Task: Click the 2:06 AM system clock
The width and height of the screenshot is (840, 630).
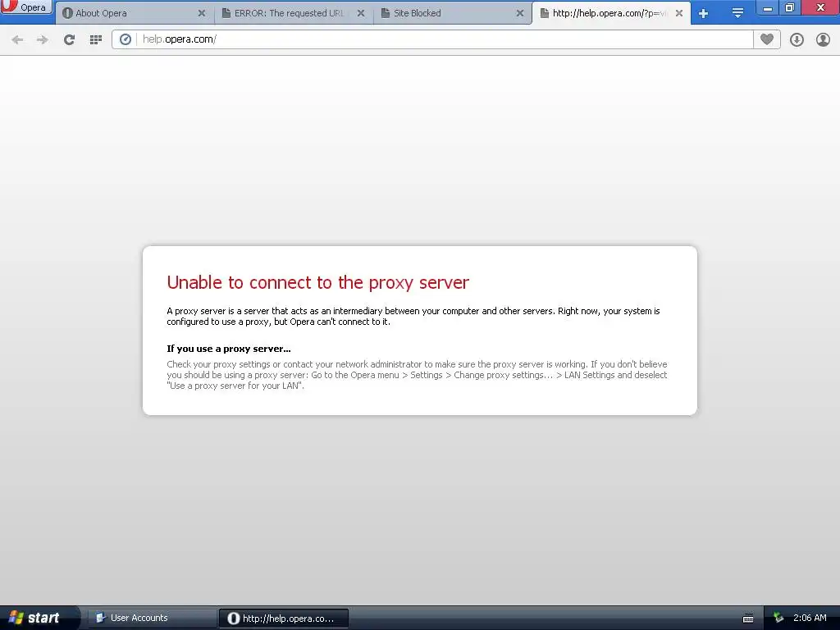Action: (x=810, y=618)
